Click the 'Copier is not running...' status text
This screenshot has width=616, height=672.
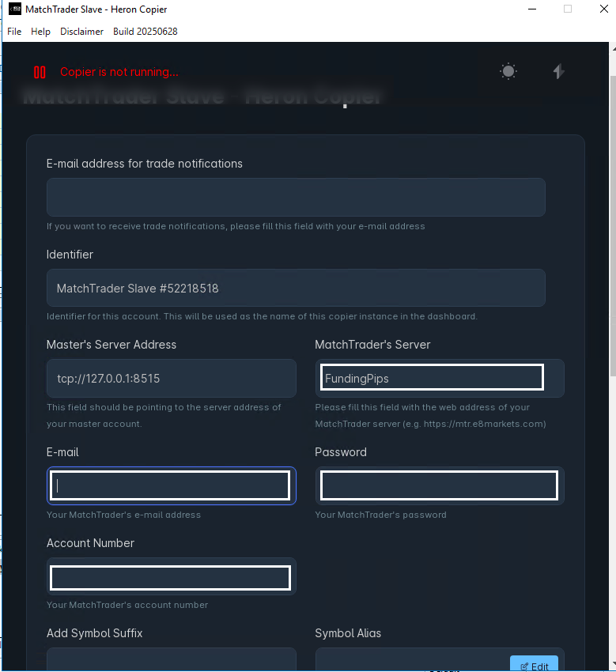pyautogui.click(x=119, y=72)
